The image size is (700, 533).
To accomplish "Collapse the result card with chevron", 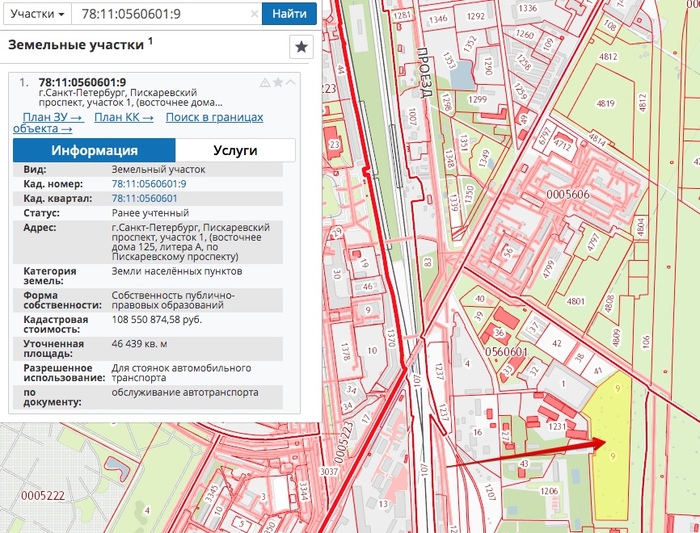I will pyautogui.click(x=290, y=82).
